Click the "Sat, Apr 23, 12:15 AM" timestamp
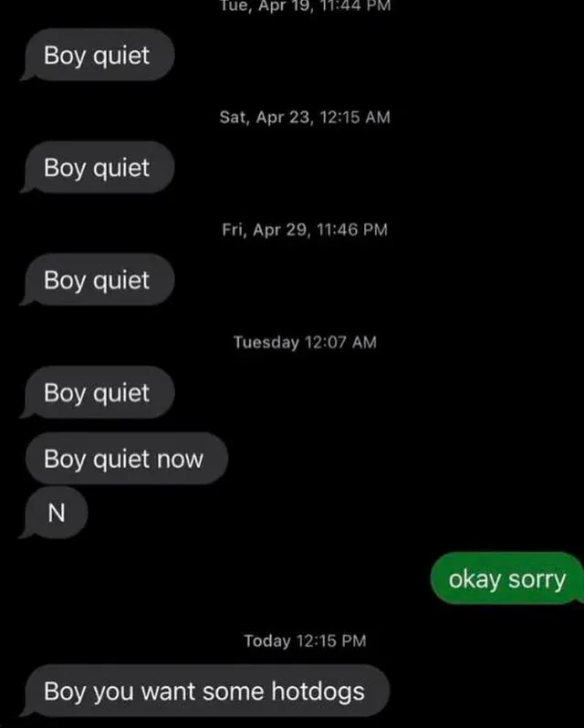Viewport: 584px width, 728px height. click(x=305, y=117)
